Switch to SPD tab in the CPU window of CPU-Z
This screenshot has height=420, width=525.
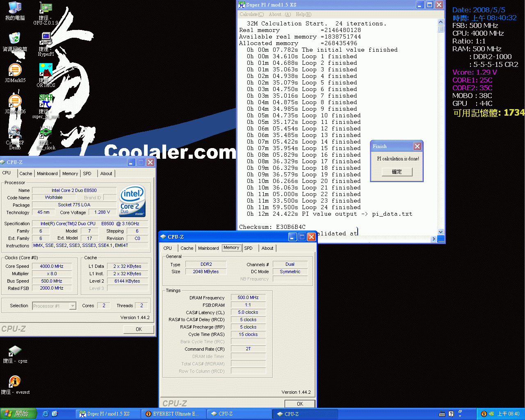[87, 173]
